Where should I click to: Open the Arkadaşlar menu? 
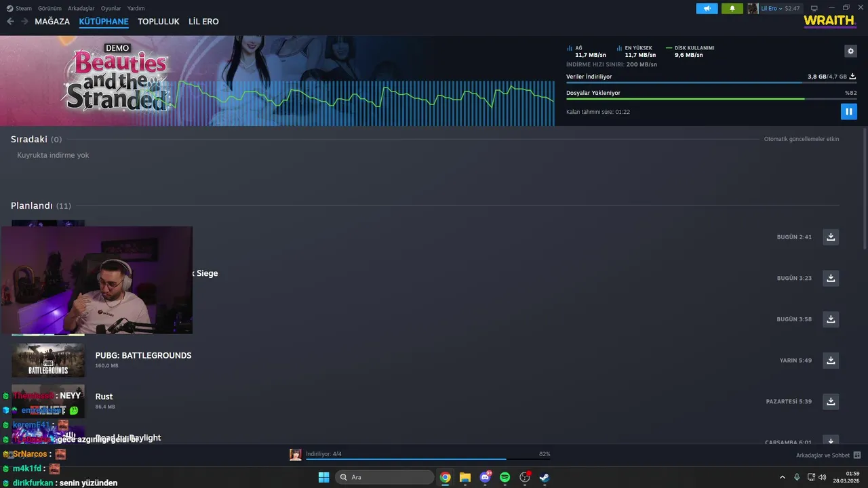click(x=81, y=8)
